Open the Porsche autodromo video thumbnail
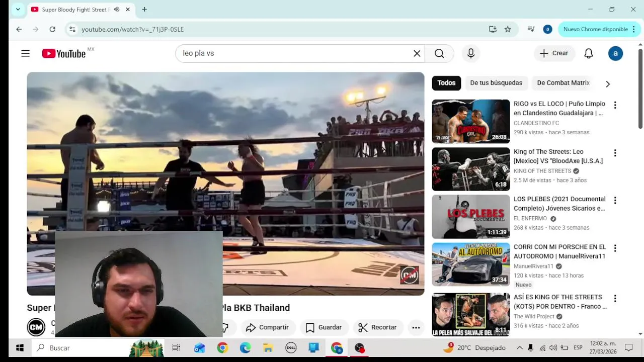This screenshot has height=362, width=644. (x=471, y=264)
